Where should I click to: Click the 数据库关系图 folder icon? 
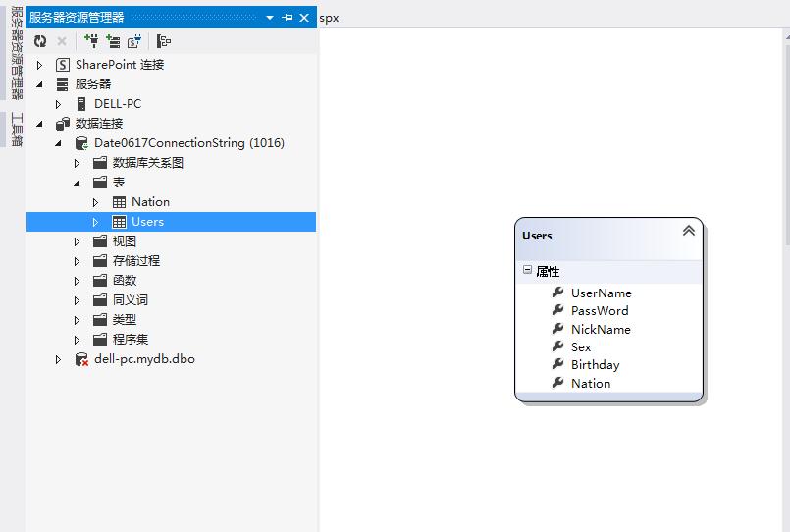100,163
